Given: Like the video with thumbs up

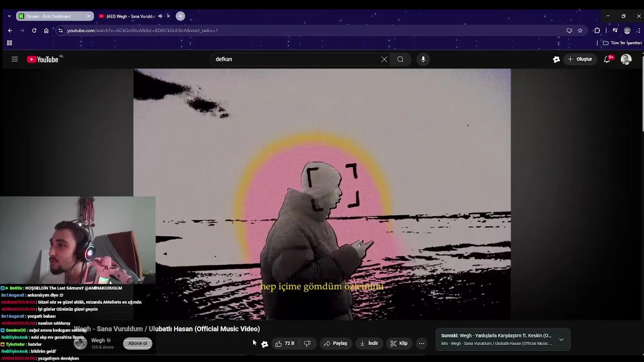Looking at the screenshot, I should 284,343.
